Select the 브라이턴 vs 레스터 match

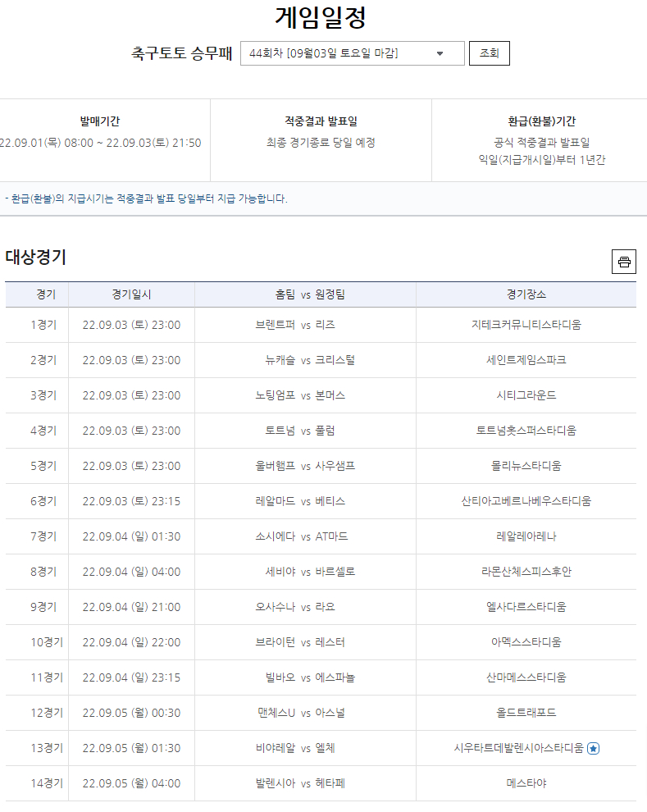point(300,642)
